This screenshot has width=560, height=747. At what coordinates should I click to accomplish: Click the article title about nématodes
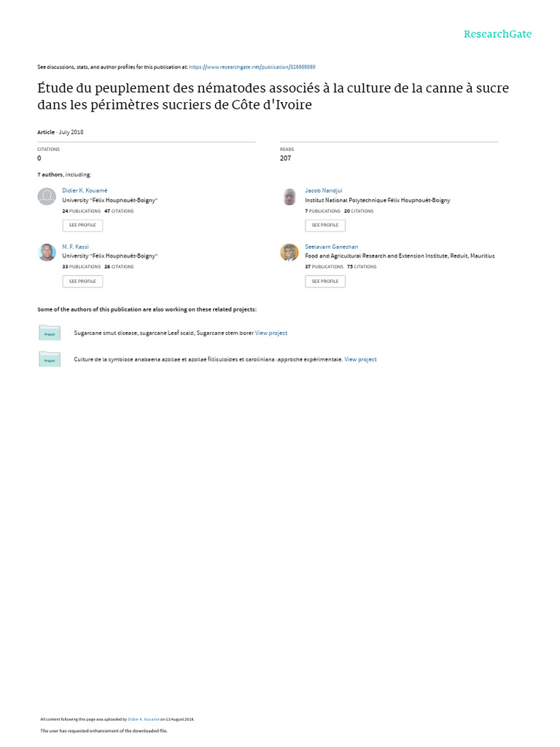coord(273,96)
